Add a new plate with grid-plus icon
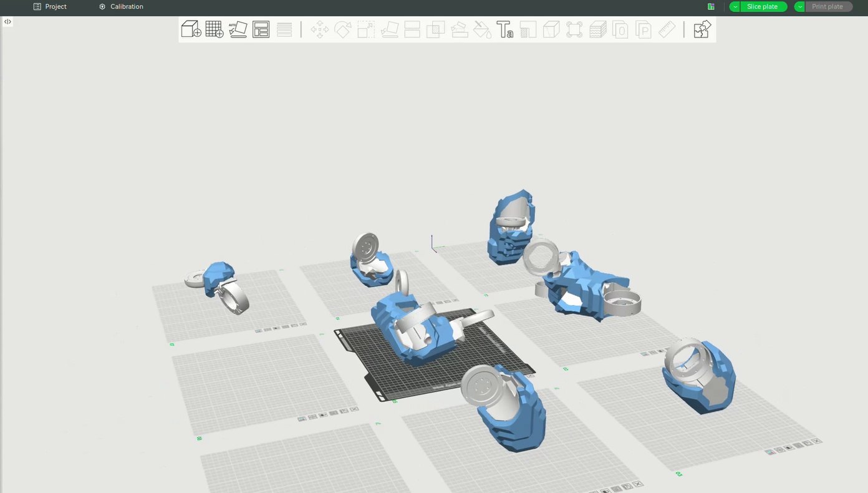 click(215, 29)
